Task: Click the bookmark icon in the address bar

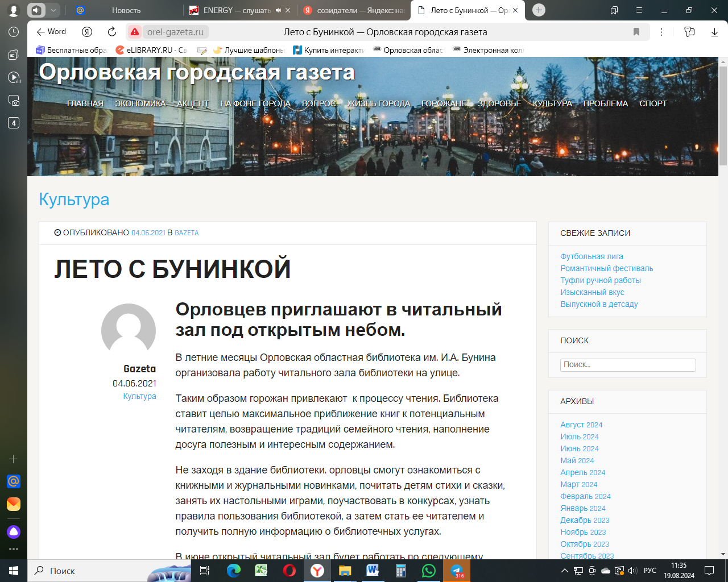Action: click(x=636, y=32)
